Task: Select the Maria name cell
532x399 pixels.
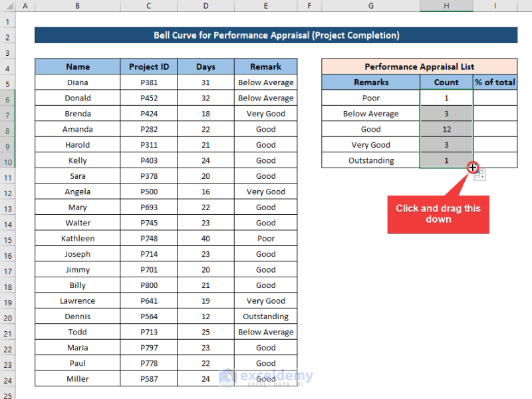Action: [77, 348]
